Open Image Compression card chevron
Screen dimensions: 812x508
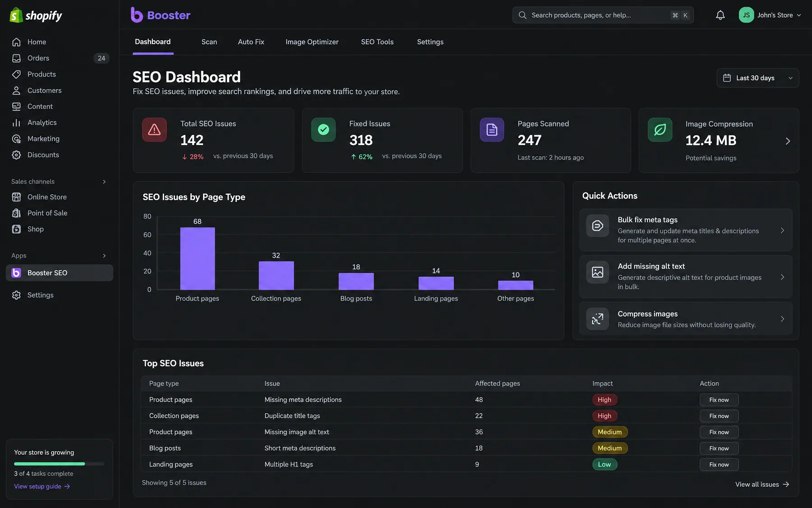pos(788,141)
